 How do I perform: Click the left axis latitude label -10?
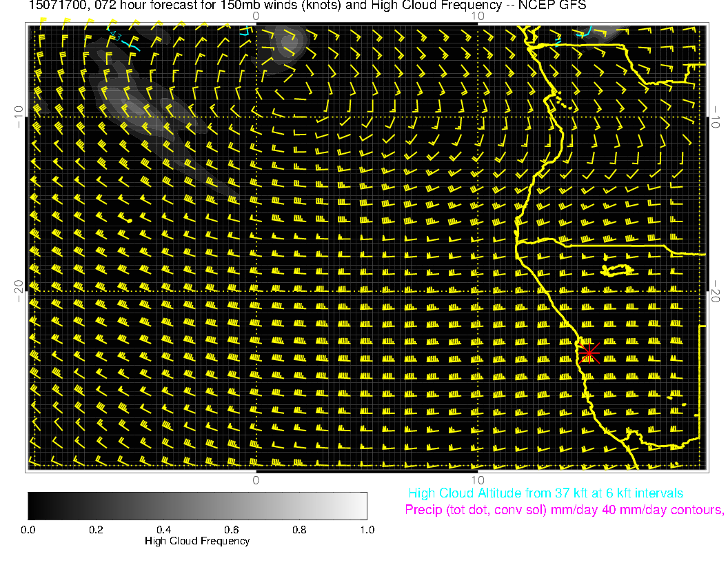coord(19,117)
